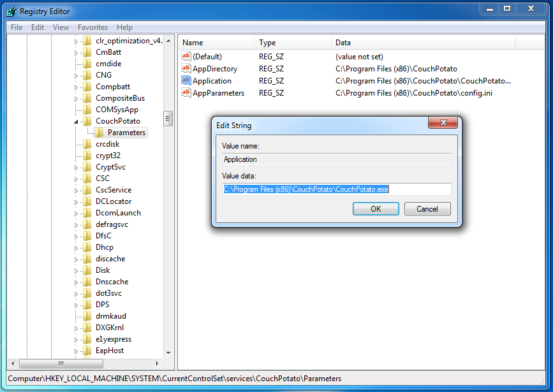Click the Parameters folder icon
This screenshot has width=553, height=392.
tap(99, 133)
